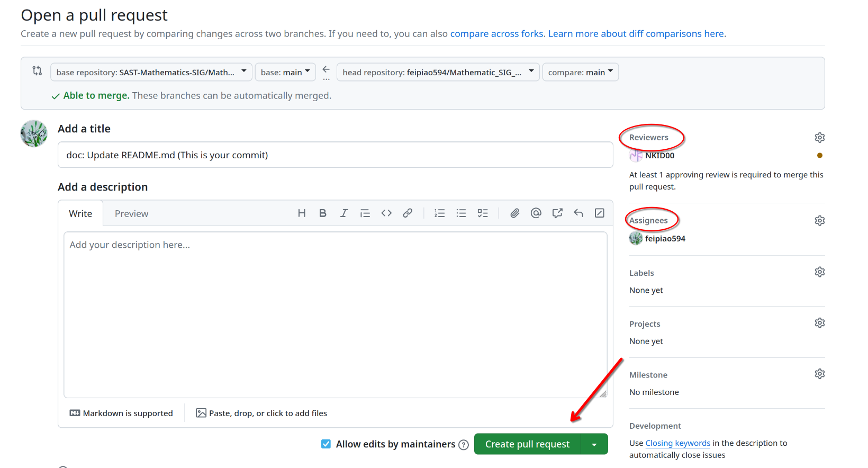The image size is (868, 468).
Task: Mention a user with the @ icon
Action: click(x=536, y=213)
